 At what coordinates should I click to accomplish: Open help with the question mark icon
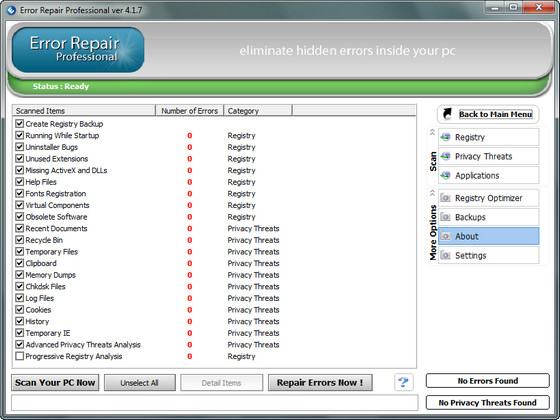point(404,382)
